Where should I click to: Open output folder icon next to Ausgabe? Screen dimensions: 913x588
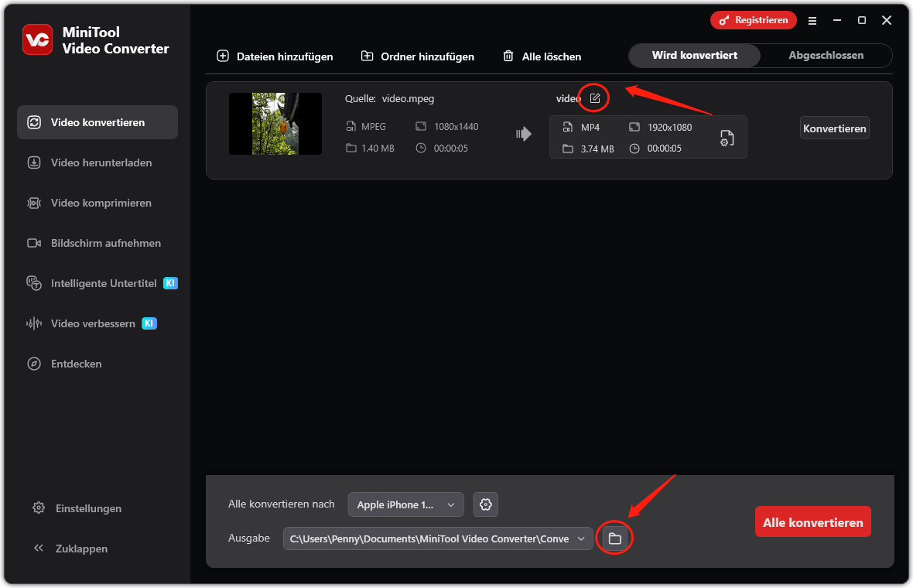click(615, 538)
